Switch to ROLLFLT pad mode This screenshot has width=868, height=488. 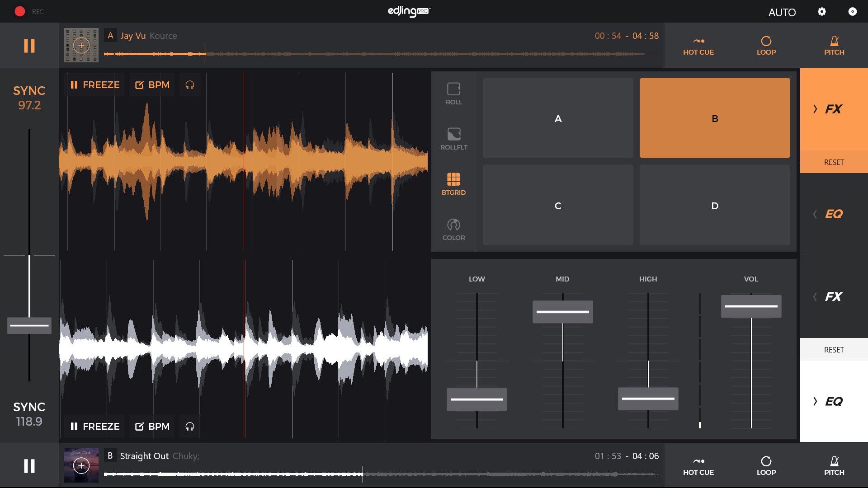click(x=453, y=138)
